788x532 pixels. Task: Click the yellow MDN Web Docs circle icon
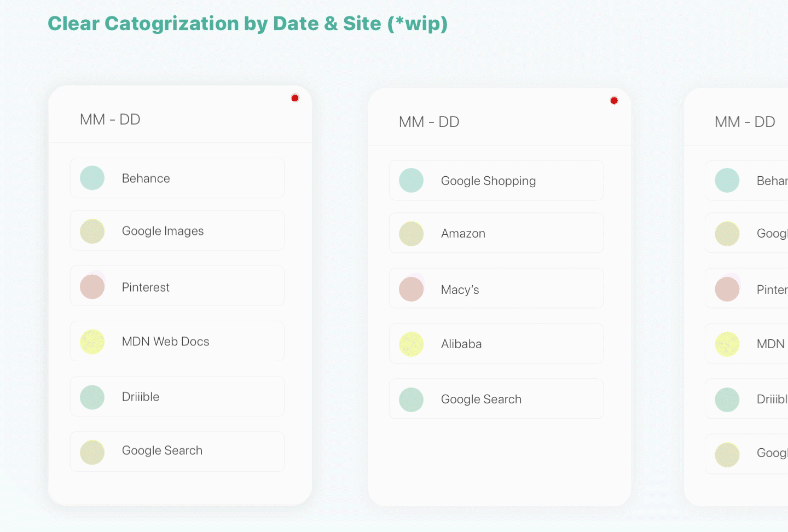click(92, 342)
